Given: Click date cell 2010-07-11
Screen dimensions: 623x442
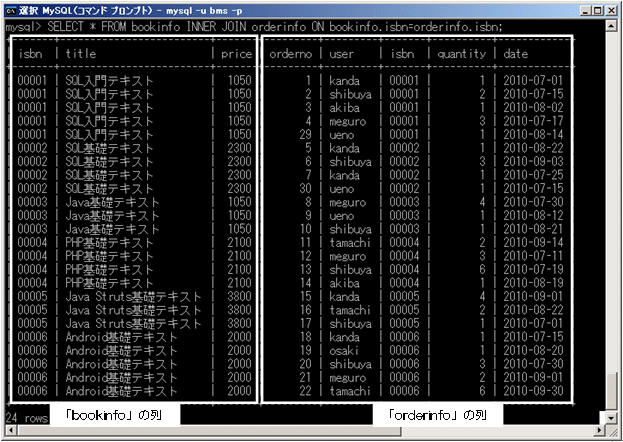Looking at the screenshot, I should [533, 256].
